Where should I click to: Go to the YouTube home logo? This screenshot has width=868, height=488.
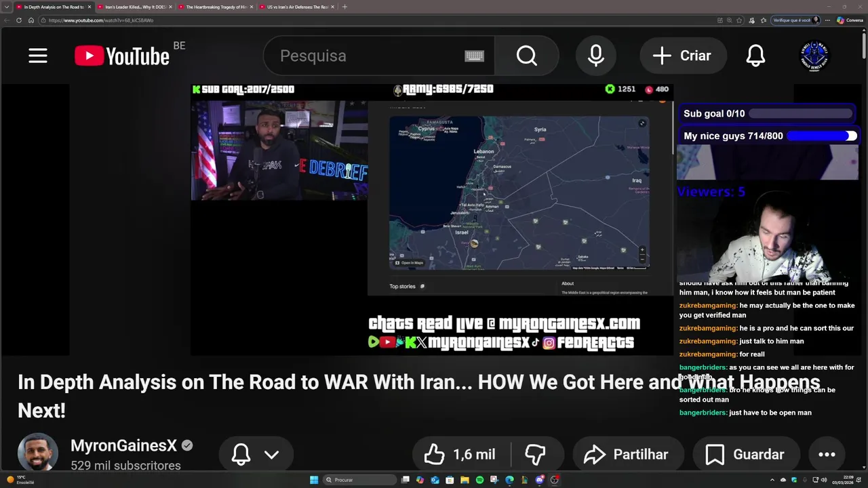coord(122,56)
